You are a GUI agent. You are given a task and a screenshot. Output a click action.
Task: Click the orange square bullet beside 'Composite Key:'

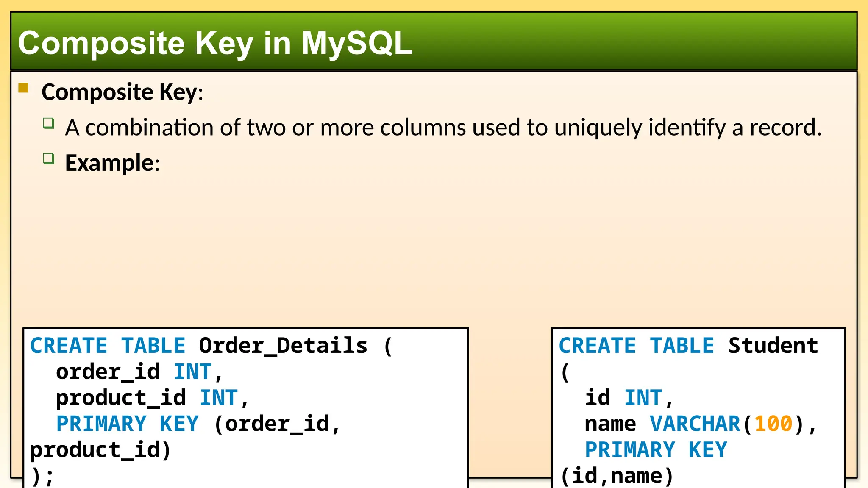[23, 88]
